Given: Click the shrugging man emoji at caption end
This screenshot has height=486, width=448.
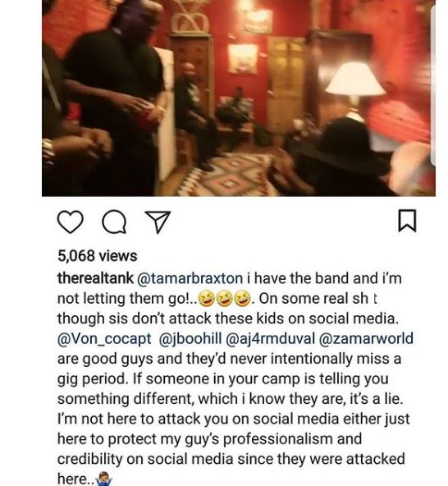Looking at the screenshot, I should click(x=103, y=479).
